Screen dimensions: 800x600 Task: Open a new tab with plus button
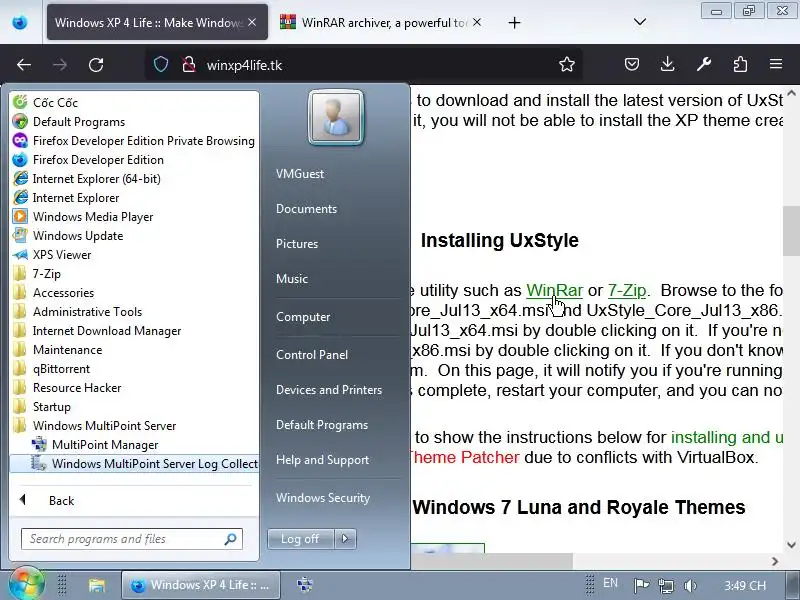point(514,22)
